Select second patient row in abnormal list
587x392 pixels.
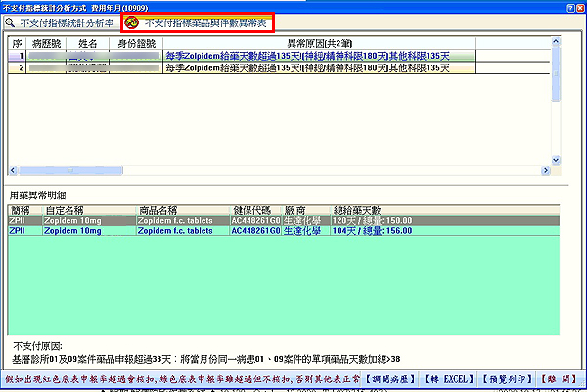[x=293, y=68]
